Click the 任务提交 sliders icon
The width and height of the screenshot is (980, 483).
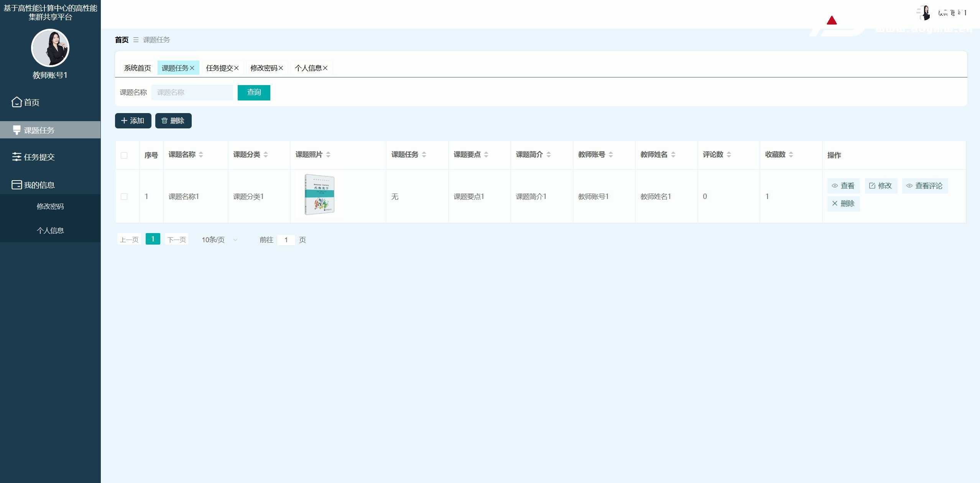tap(16, 157)
